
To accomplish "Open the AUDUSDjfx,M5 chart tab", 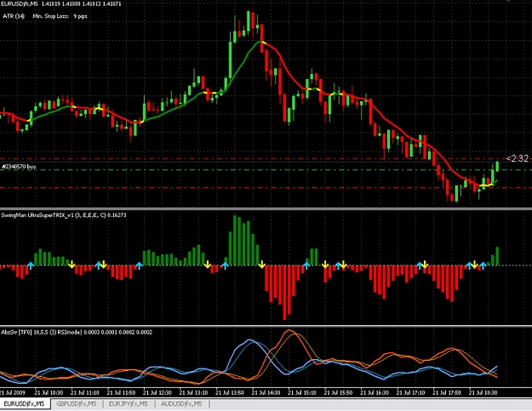I will pos(181,404).
